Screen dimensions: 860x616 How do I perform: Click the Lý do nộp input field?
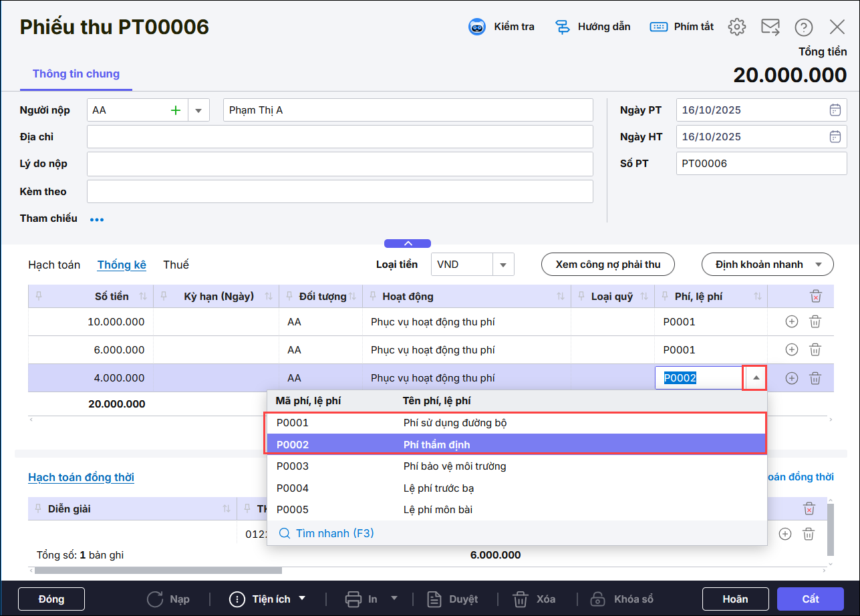[339, 164]
